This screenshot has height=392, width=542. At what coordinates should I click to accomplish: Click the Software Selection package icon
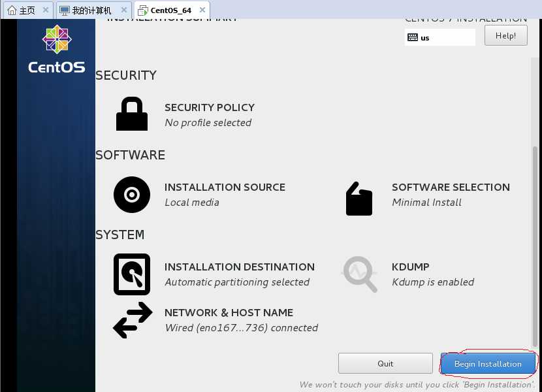pos(359,199)
